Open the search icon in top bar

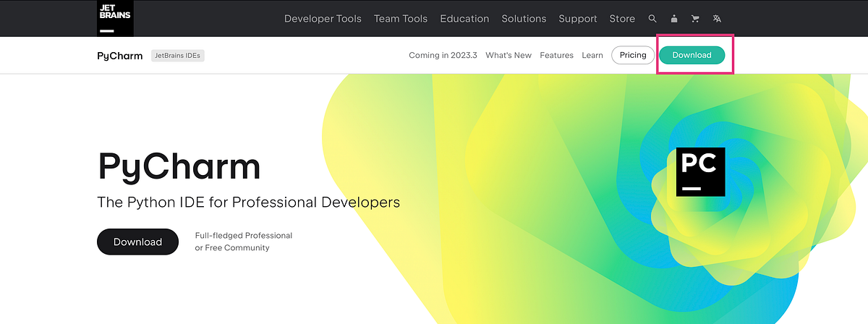(x=652, y=19)
